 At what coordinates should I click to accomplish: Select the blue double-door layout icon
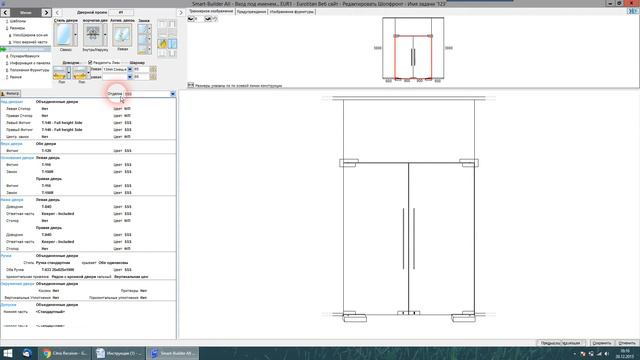point(172,43)
